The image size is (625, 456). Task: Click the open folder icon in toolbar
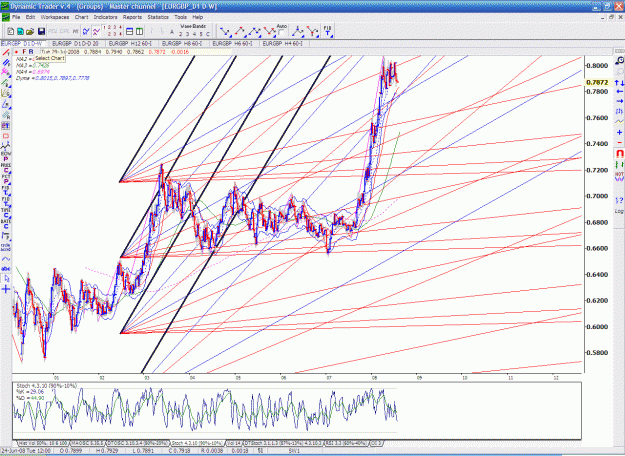click(x=30, y=31)
